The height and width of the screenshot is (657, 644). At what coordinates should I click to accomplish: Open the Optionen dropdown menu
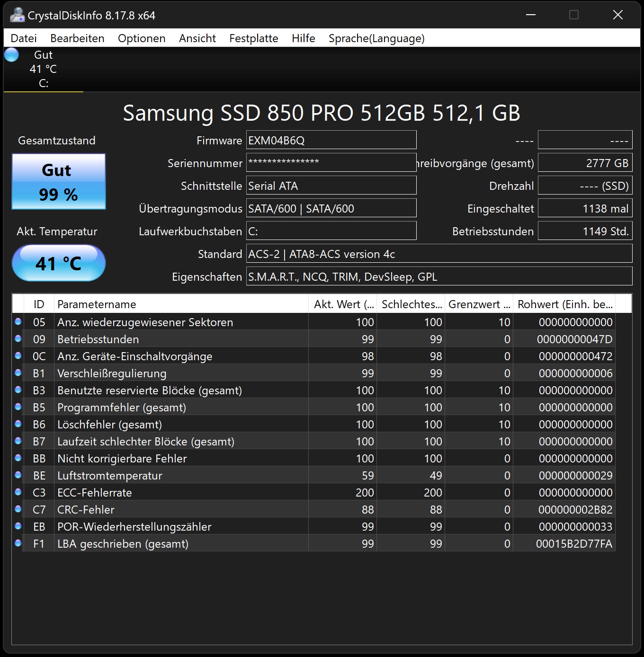(x=141, y=38)
